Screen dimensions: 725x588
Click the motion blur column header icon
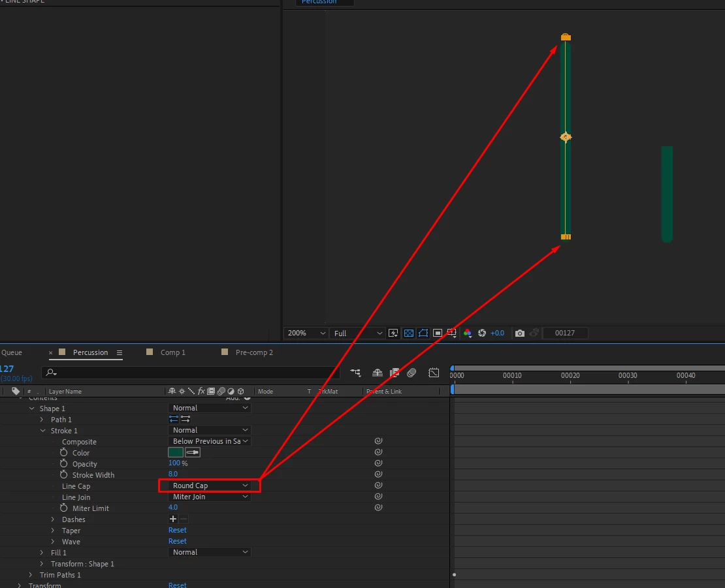[221, 391]
